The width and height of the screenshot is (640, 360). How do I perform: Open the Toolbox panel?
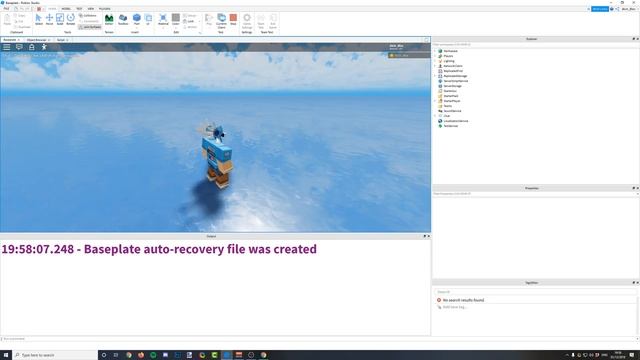coord(123,20)
